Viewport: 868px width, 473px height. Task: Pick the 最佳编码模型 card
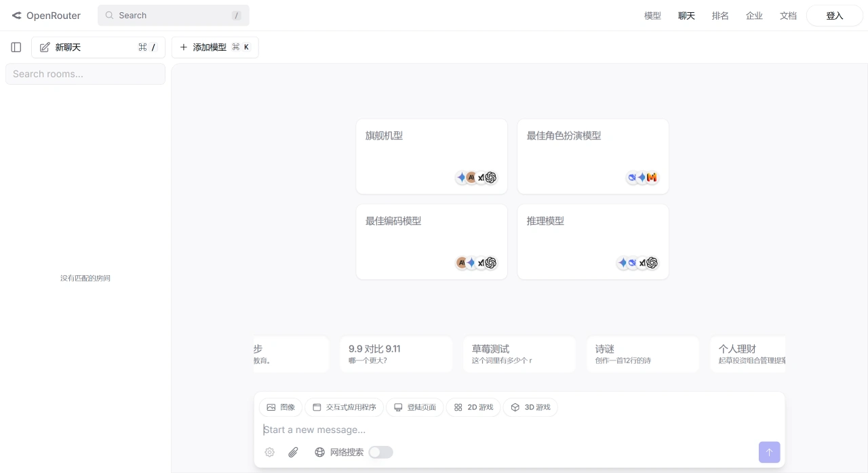(431, 242)
